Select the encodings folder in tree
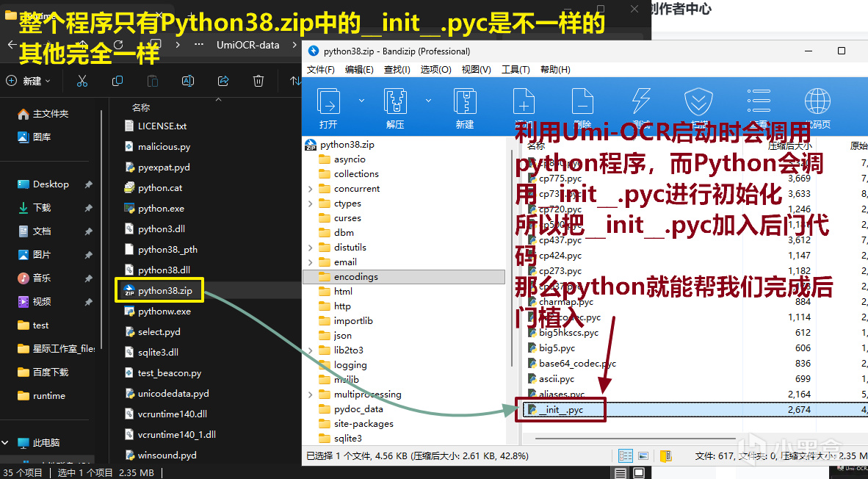Screen dimensions: 868x479 404,277
